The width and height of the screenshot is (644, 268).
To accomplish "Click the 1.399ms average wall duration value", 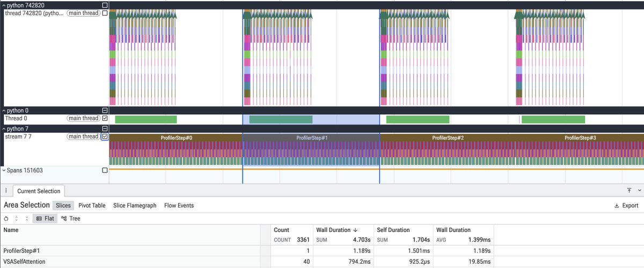I will [479, 240].
